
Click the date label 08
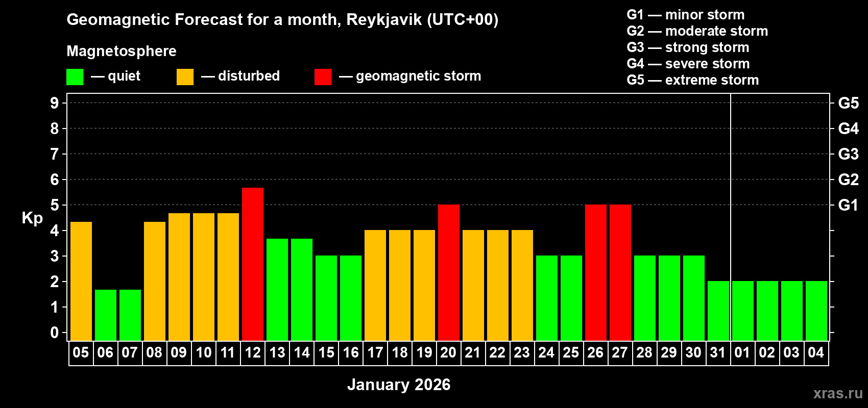[154, 353]
